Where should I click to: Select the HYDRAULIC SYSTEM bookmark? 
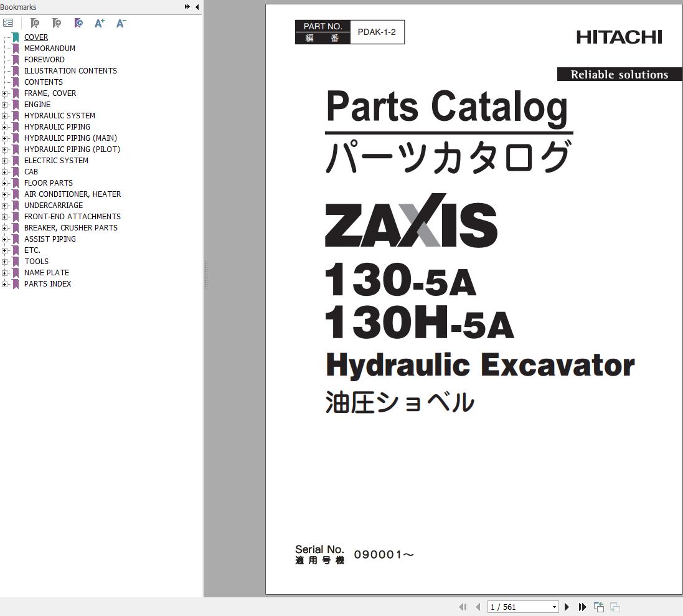coord(60,116)
